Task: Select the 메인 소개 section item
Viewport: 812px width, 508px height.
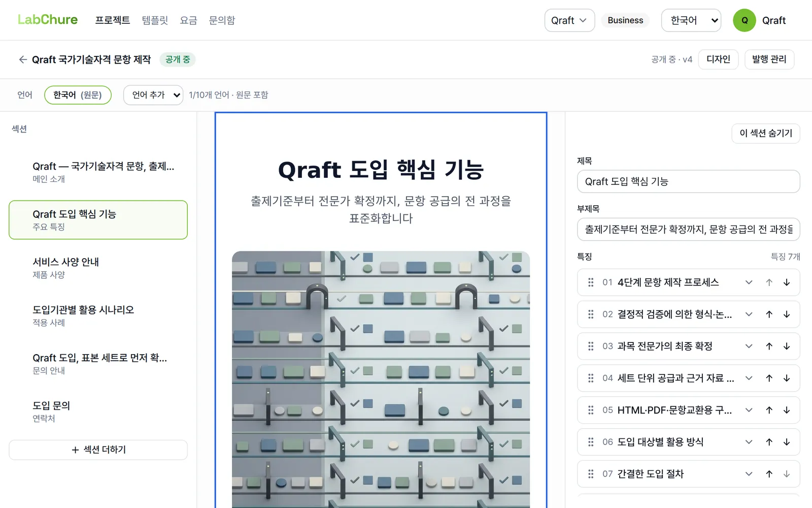Action: (98, 172)
